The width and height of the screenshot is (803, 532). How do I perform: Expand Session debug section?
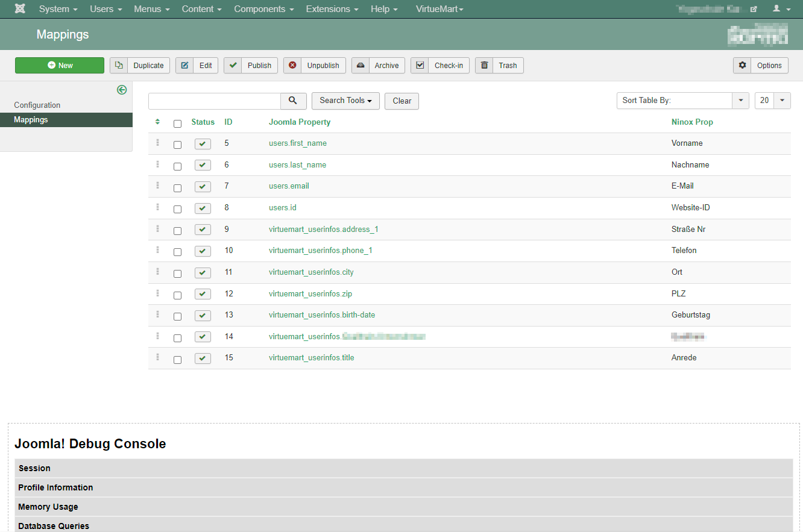pos(403,468)
